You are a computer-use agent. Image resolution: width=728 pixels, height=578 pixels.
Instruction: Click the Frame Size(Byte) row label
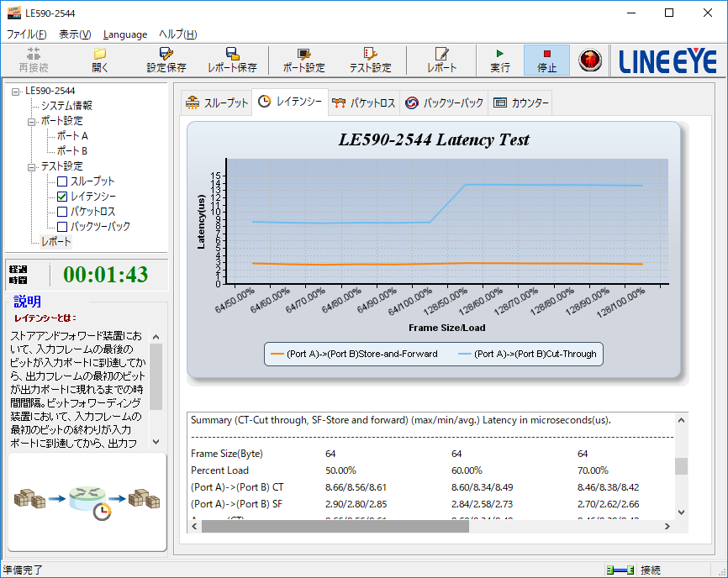pyautogui.click(x=227, y=454)
